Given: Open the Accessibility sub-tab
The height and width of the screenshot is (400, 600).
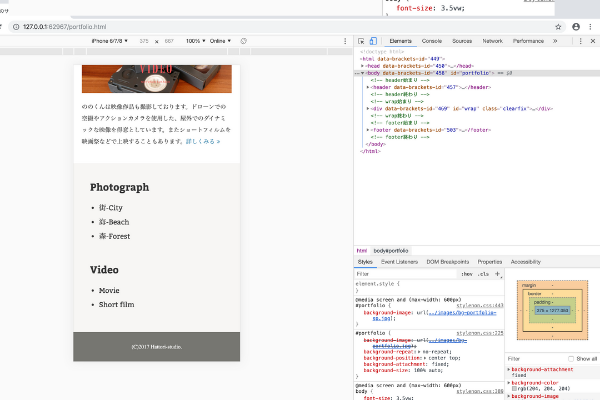Looking at the screenshot, I should 525,262.
